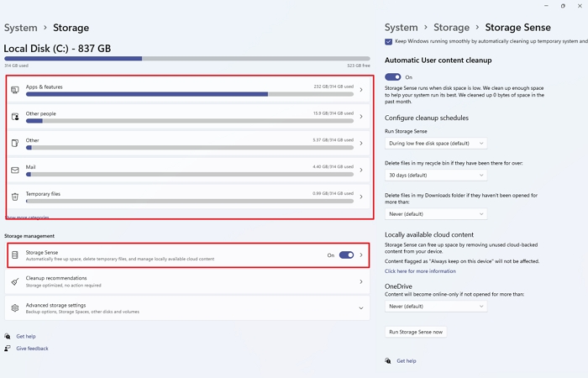This screenshot has height=378, width=588.
Task: Go to Storage breadcrumb in Storage Sense pane
Action: [x=452, y=28]
